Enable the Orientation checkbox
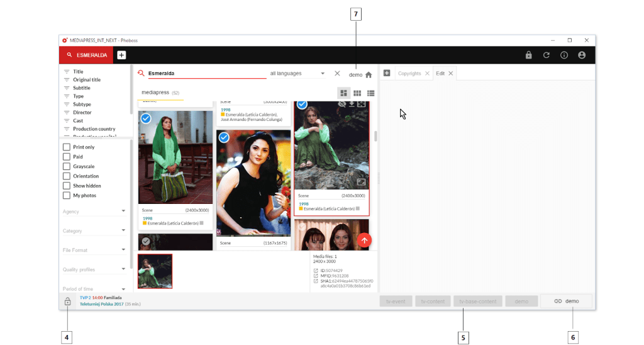The width and height of the screenshot is (644, 345). [67, 176]
